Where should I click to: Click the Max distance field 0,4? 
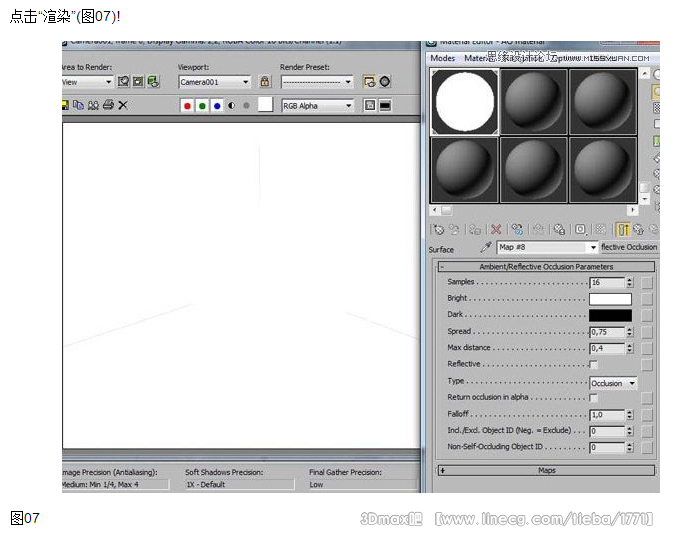point(608,348)
